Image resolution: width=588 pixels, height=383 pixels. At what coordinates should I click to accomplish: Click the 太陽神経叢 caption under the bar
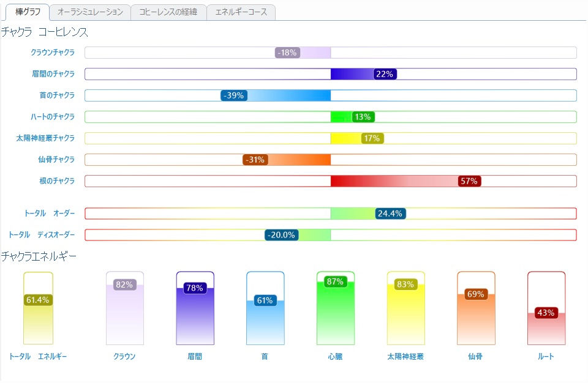[x=405, y=357]
